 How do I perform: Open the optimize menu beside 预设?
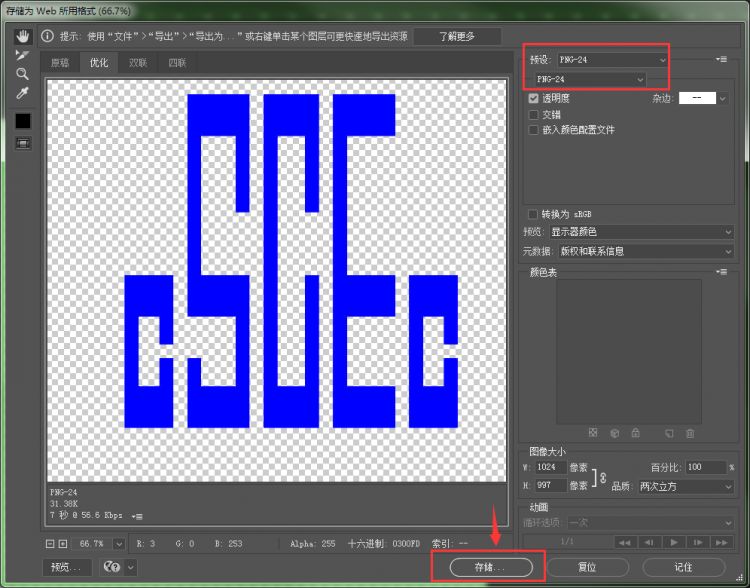pyautogui.click(x=722, y=59)
